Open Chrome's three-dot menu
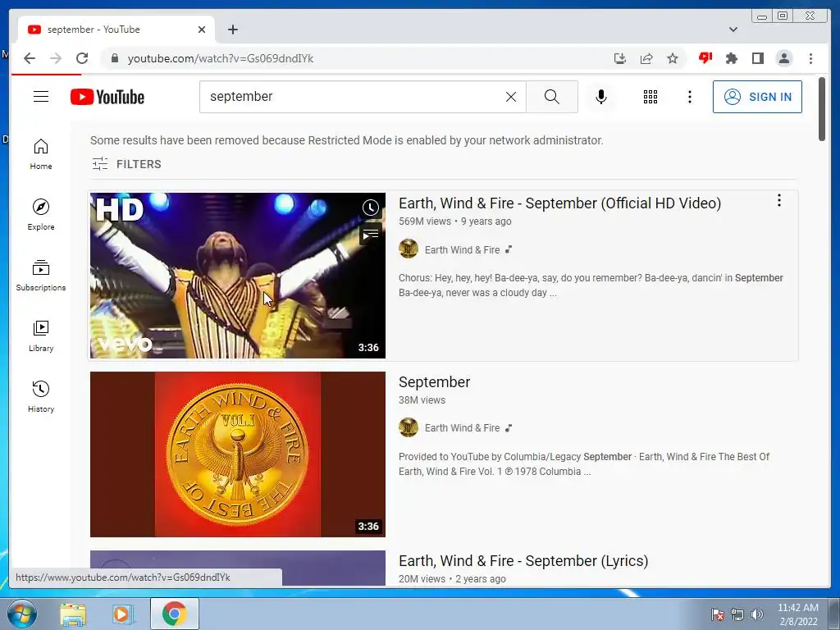This screenshot has height=630, width=840. tap(810, 58)
